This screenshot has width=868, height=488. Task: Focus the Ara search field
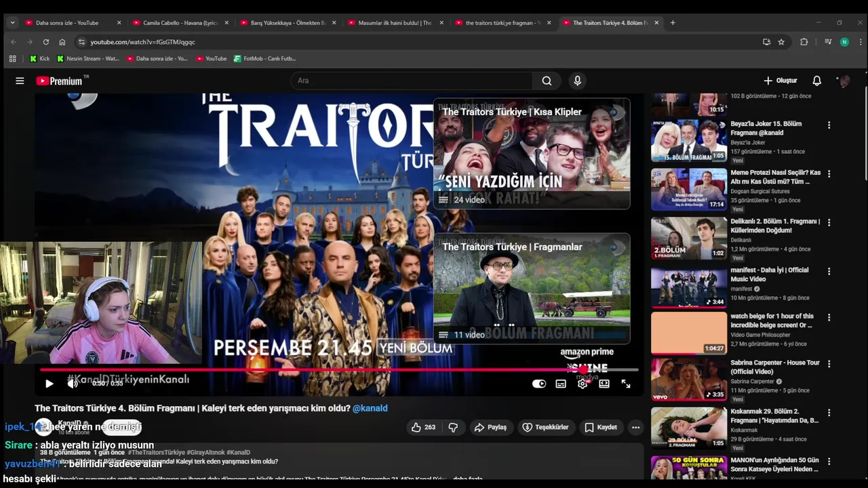pos(412,81)
